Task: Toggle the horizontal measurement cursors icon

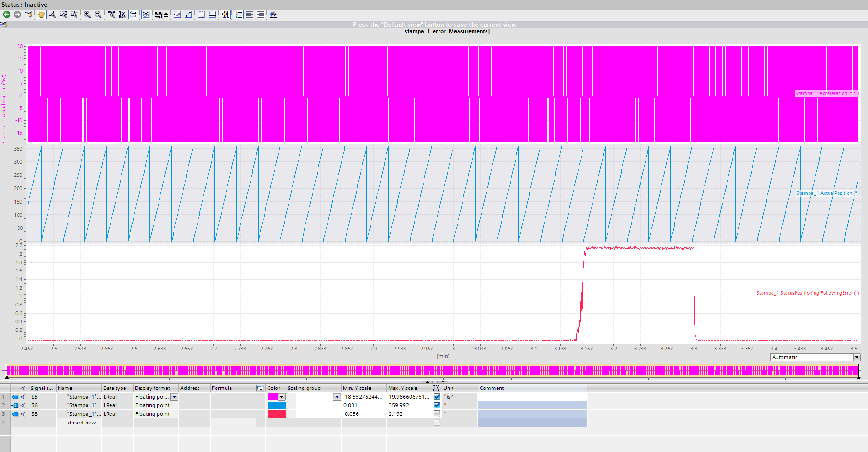Action: click(212, 15)
